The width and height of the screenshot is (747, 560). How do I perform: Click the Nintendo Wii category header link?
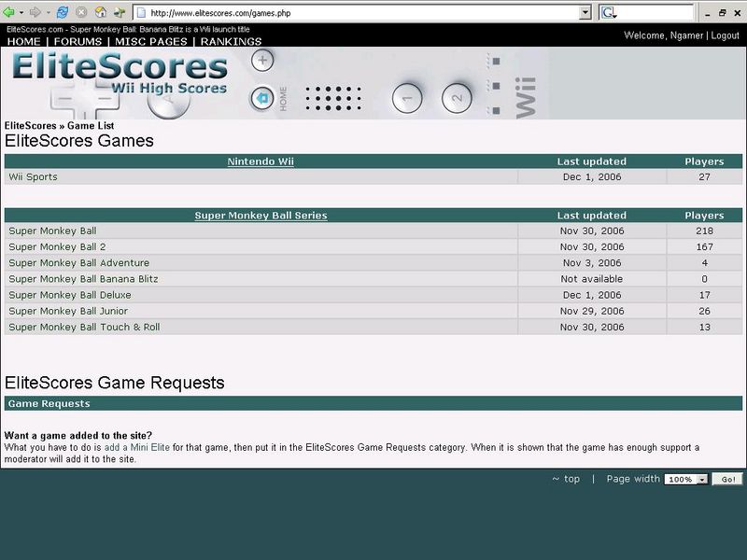pos(261,161)
